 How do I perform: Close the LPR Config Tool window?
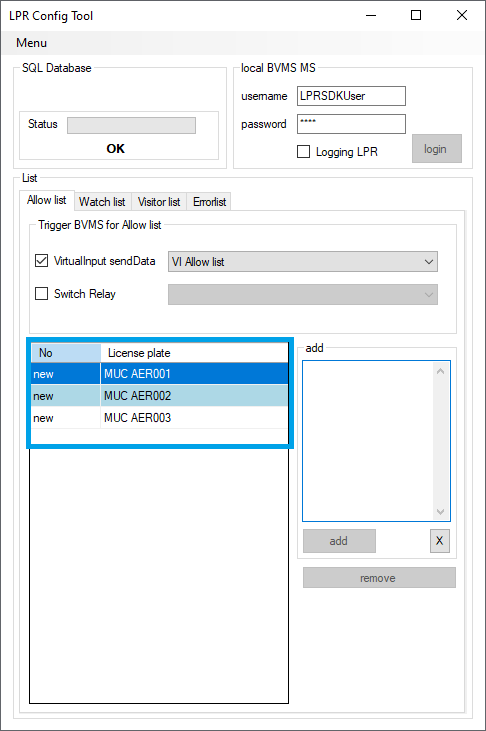point(462,15)
